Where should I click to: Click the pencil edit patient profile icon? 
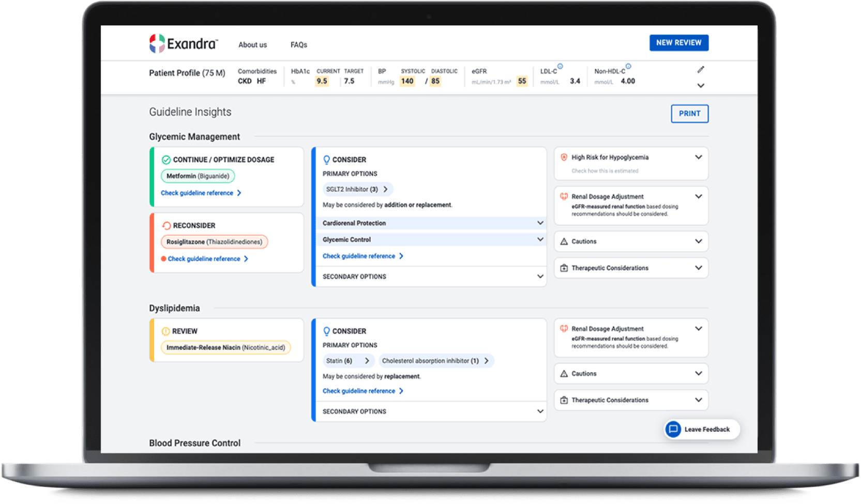(701, 70)
